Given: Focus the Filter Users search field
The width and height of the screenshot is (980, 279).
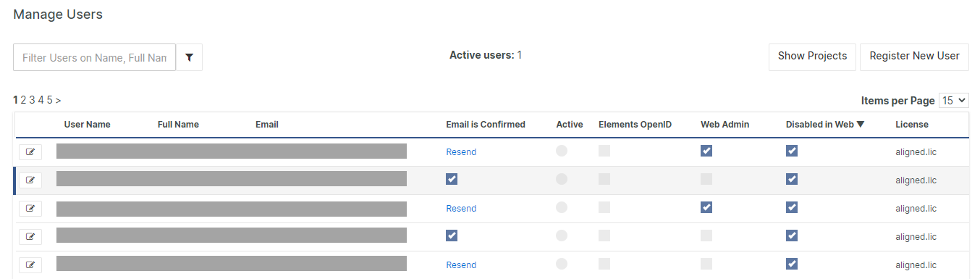Looking at the screenshot, I should coord(95,57).
